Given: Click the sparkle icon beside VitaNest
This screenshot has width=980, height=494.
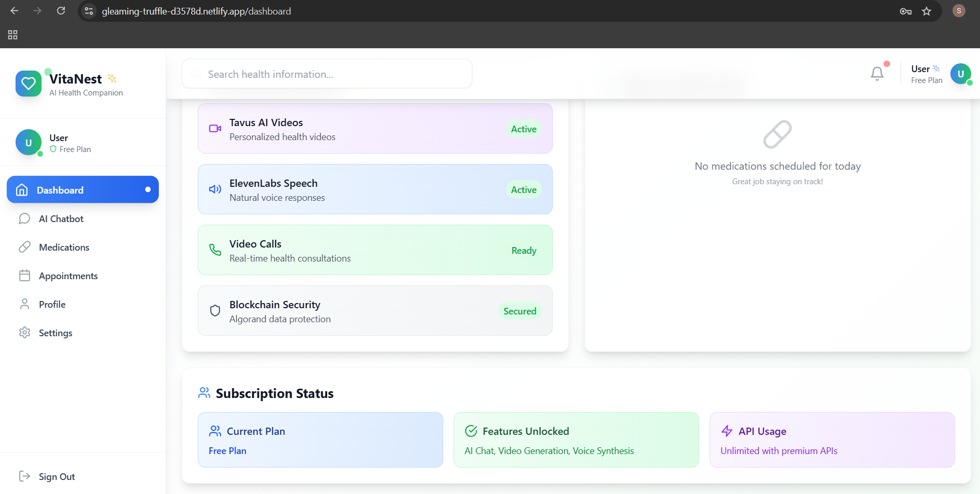Looking at the screenshot, I should 112,78.
